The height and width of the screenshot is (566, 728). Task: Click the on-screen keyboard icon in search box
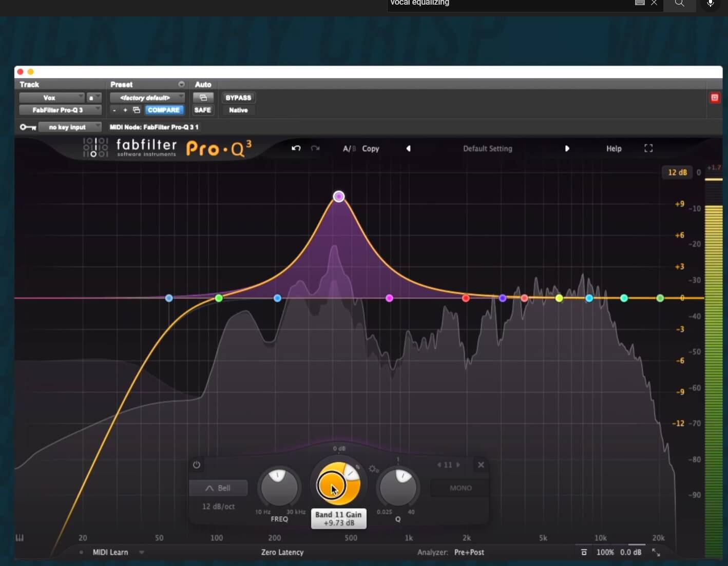pos(640,3)
